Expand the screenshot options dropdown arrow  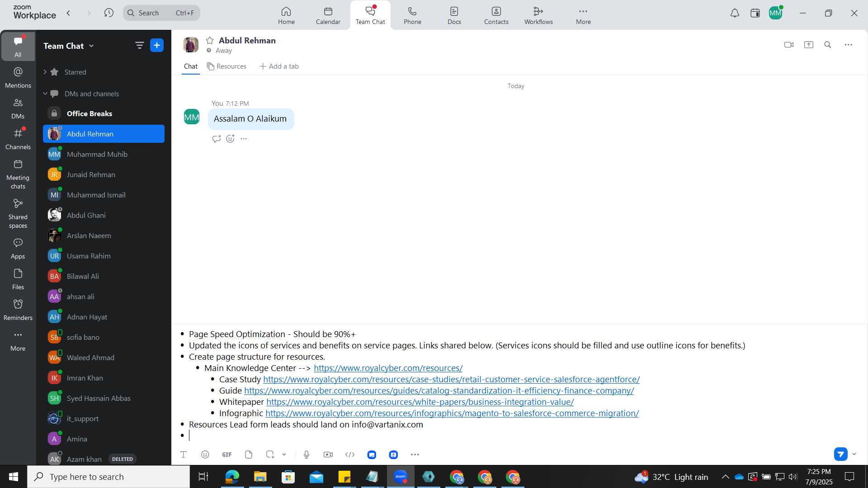click(x=284, y=455)
